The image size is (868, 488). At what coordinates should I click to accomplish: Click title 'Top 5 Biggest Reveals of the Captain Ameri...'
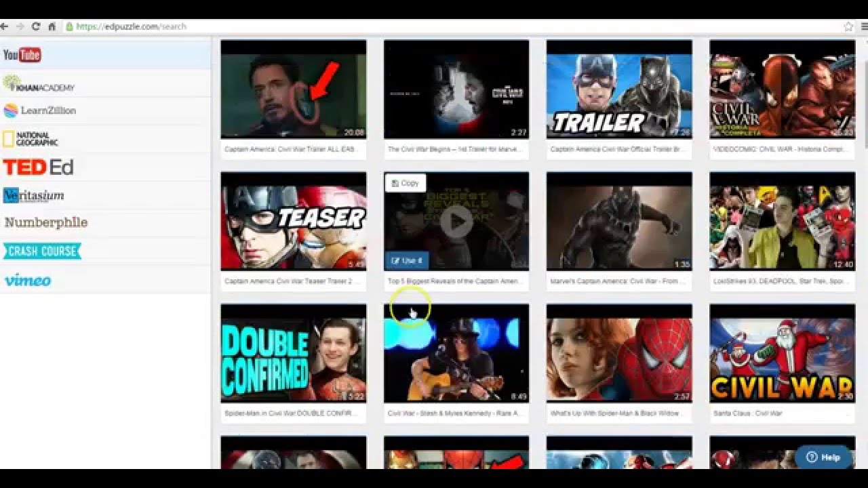[x=454, y=281]
